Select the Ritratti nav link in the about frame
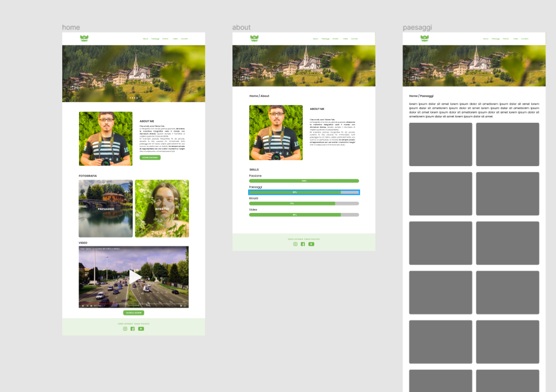 335,38
